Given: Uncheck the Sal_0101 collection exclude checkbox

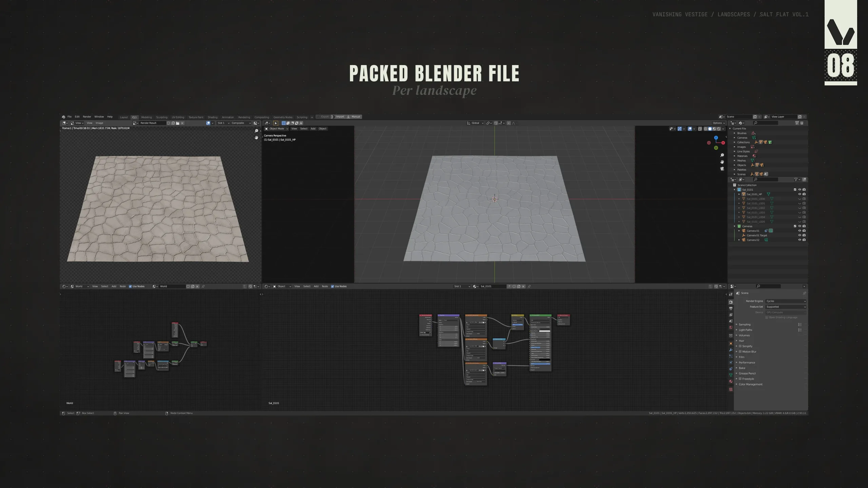Looking at the screenshot, I should coord(795,190).
